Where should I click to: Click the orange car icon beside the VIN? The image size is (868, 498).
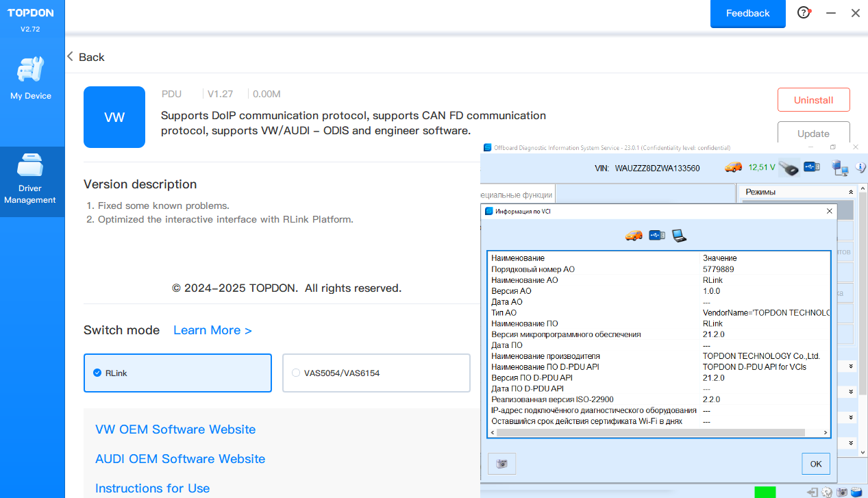tap(734, 167)
